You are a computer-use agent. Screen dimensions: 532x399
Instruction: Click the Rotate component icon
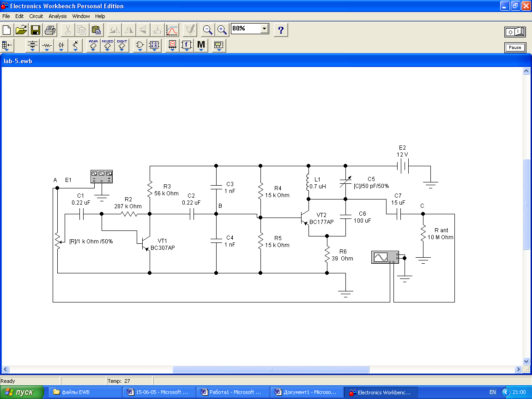click(115, 30)
